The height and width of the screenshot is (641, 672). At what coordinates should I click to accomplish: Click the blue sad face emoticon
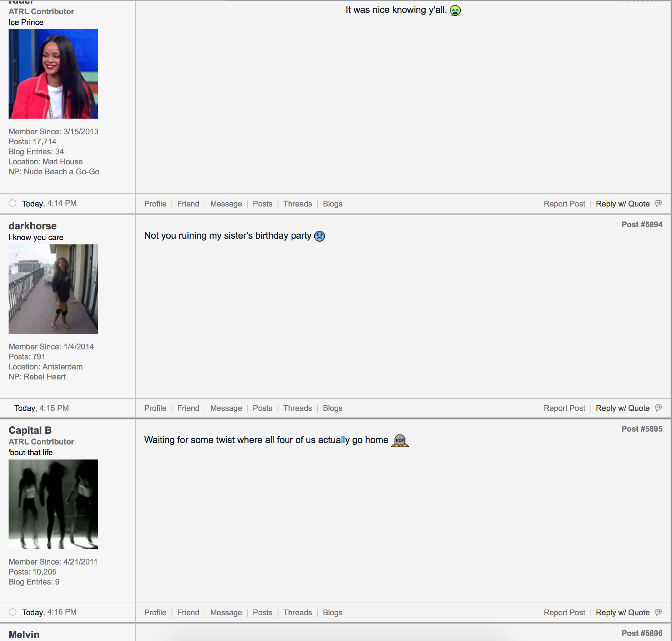tap(320, 236)
